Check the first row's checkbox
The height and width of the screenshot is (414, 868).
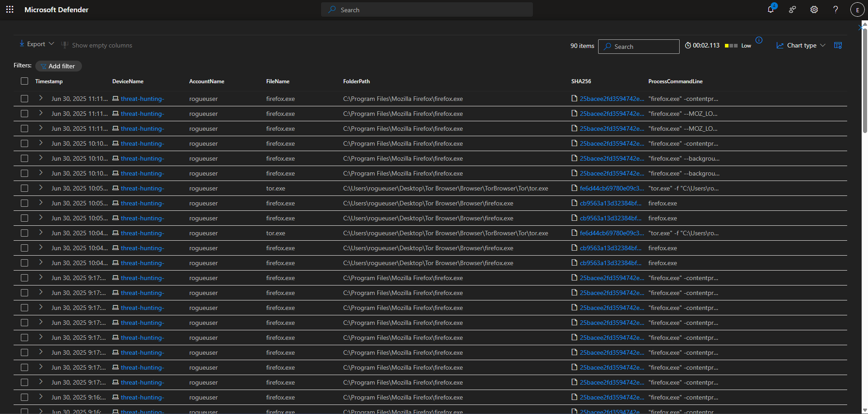24,99
